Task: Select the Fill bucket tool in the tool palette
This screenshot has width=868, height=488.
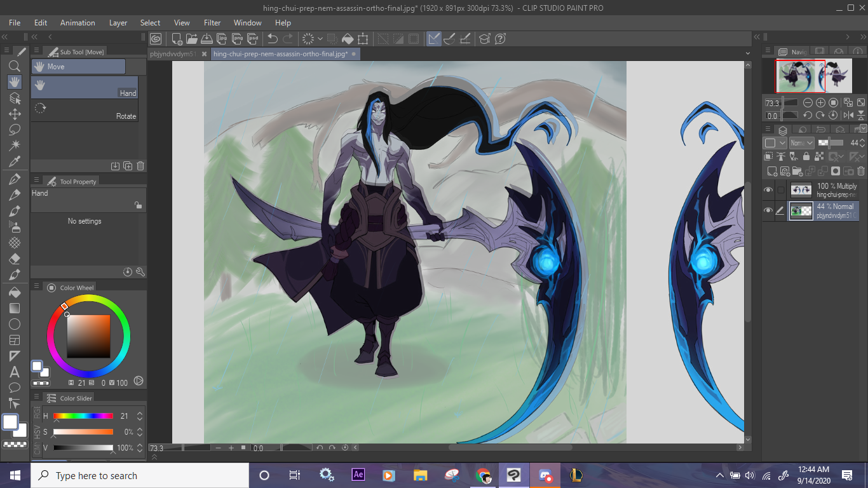Action: coord(15,292)
